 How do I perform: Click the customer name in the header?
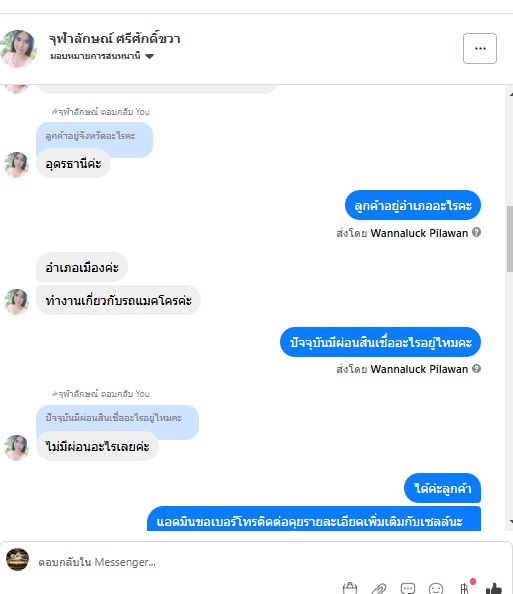pos(114,38)
